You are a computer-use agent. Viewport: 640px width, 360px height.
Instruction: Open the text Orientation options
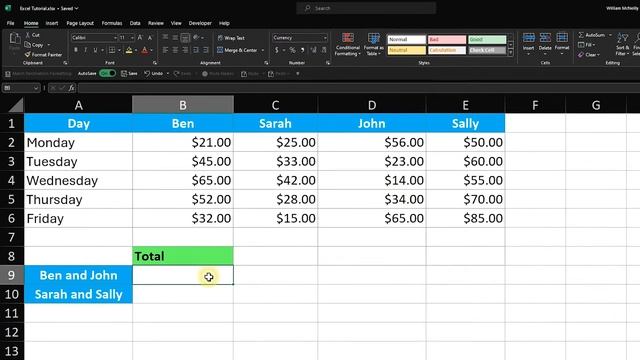tap(196, 38)
